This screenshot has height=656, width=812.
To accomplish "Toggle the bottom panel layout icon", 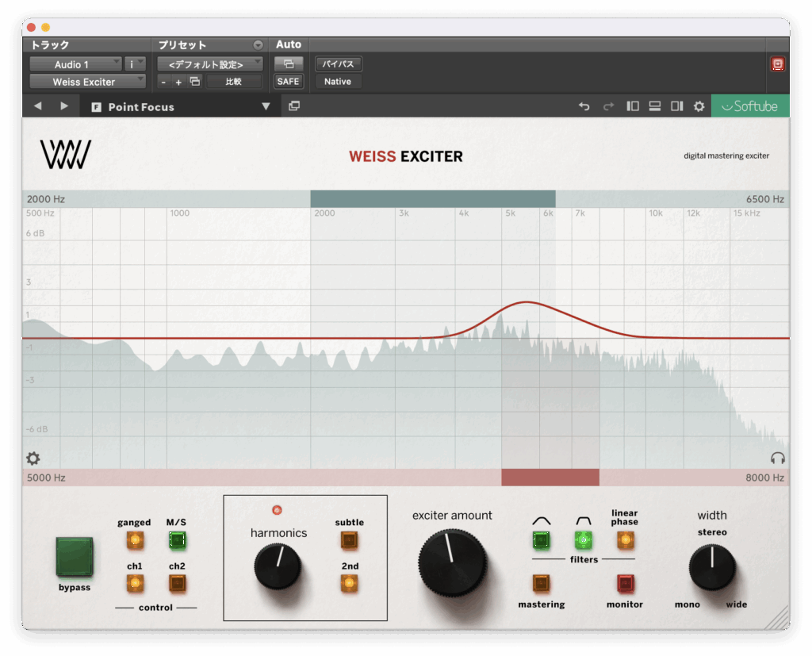I will click(654, 106).
